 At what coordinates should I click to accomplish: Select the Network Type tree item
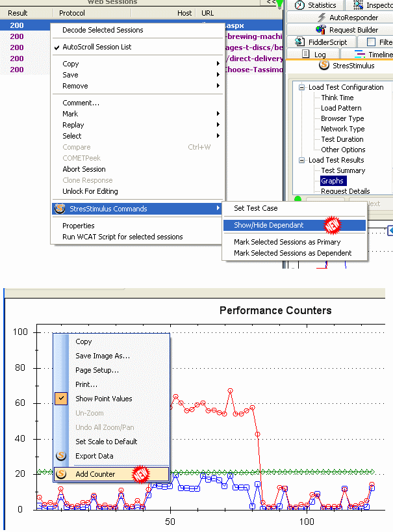[x=343, y=129]
